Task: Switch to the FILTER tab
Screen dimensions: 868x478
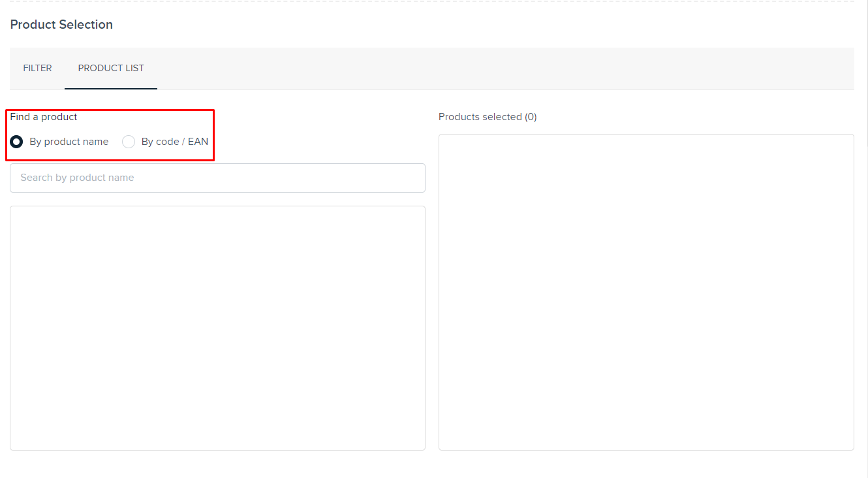Action: (37, 68)
